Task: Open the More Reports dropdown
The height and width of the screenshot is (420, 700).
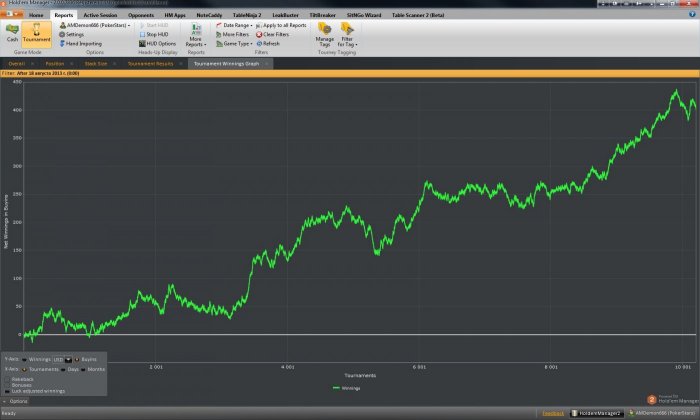Action: click(196, 35)
